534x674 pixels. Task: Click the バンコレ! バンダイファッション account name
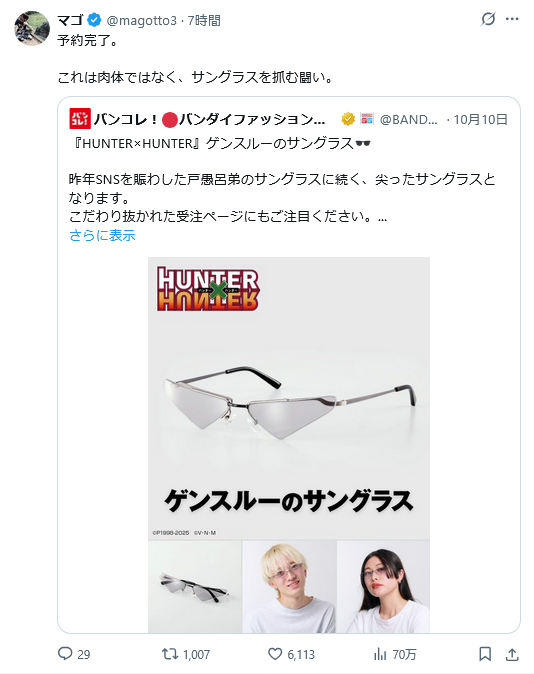tap(209, 119)
